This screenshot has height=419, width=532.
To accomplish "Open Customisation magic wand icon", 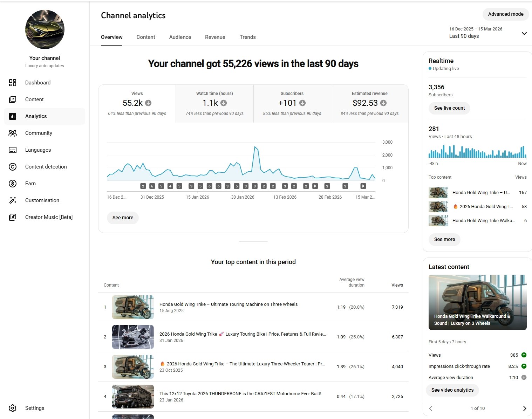I will click(13, 200).
